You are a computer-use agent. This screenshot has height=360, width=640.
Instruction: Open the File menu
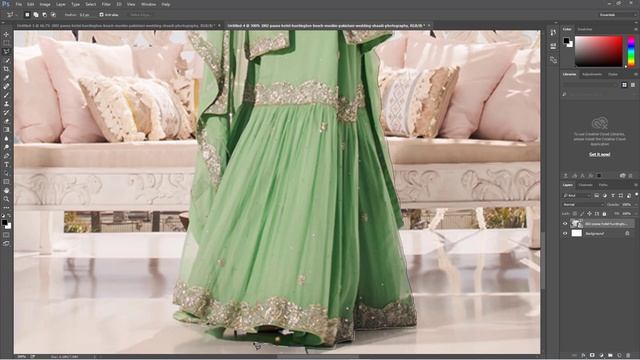click(19, 4)
